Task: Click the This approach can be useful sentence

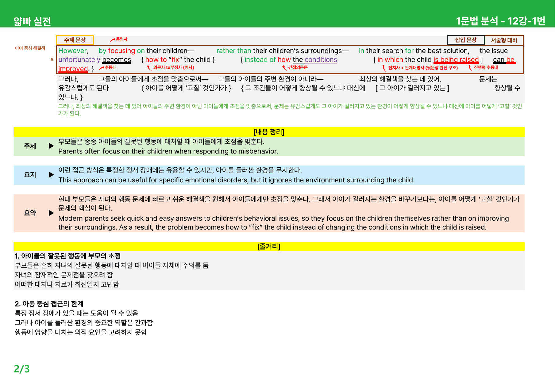Action: coord(237,180)
